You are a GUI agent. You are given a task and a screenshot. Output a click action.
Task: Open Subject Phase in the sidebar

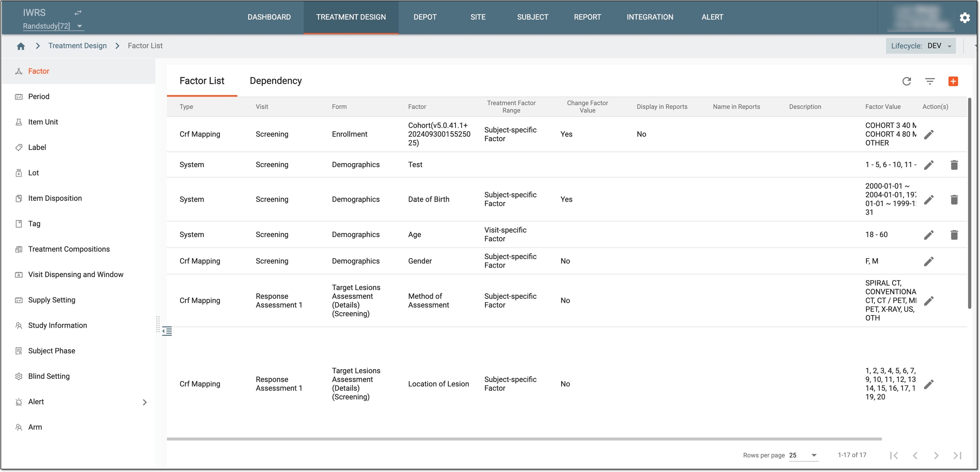click(x=78, y=351)
